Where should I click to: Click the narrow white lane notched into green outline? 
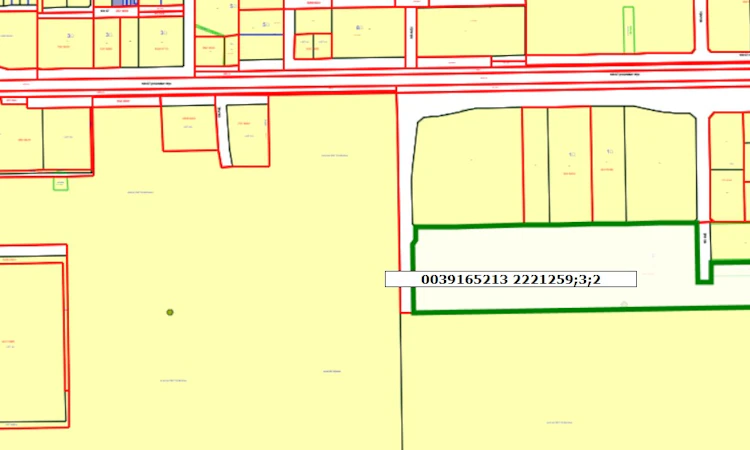[x=704, y=251]
